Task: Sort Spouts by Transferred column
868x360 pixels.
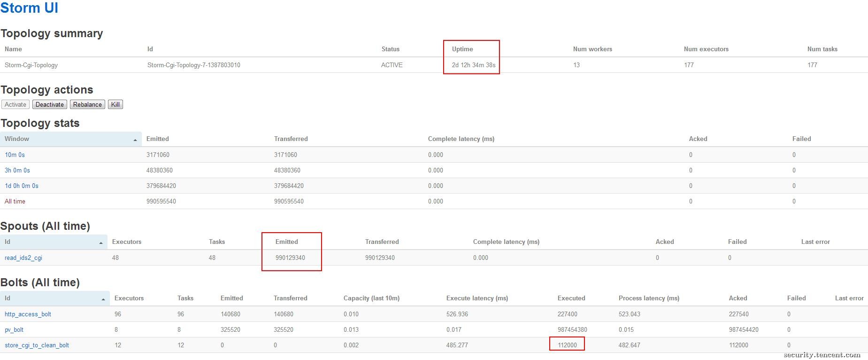Action: click(x=382, y=242)
